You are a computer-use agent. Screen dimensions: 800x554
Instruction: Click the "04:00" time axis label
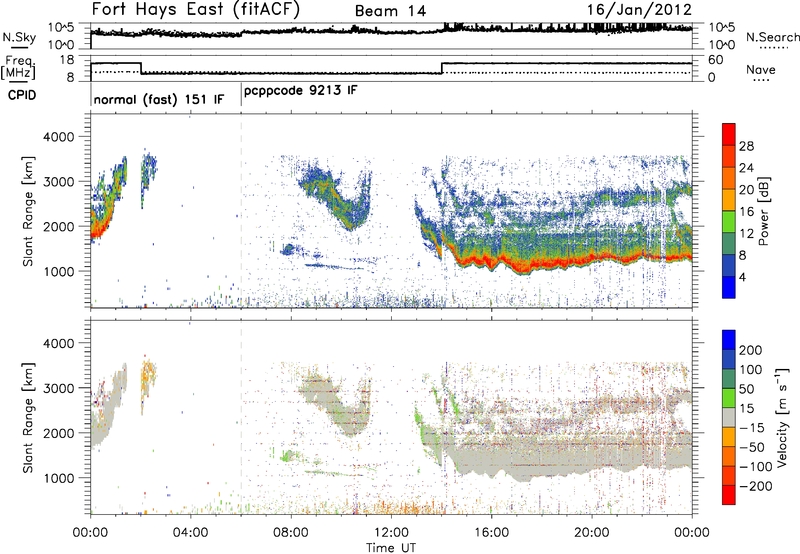191,533
